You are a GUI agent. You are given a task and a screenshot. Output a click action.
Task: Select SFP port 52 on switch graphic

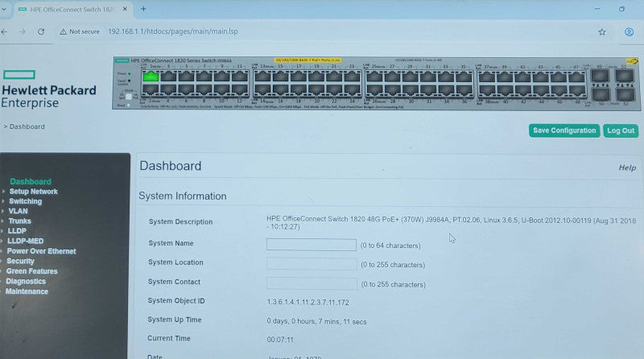[x=625, y=95]
